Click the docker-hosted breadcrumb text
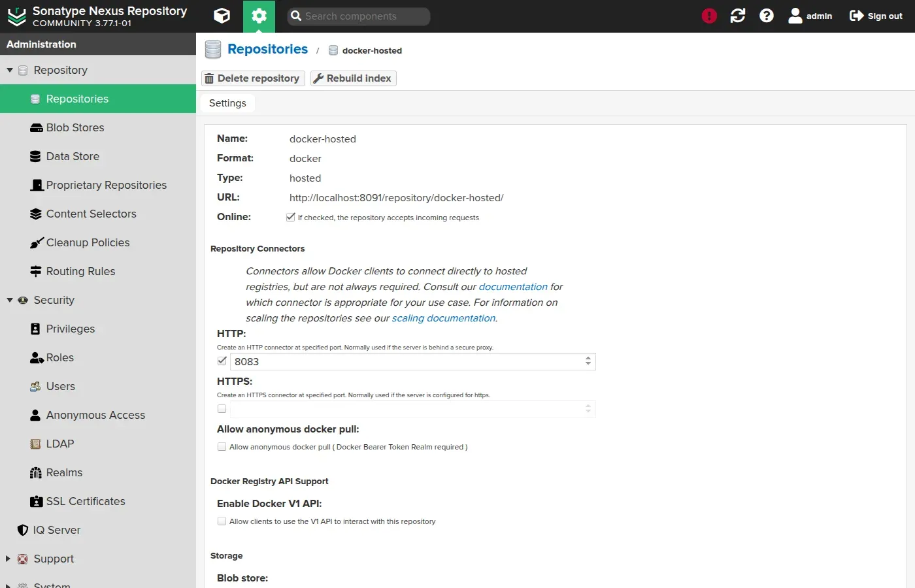Screen dimensions: 915x588 tap(372, 50)
